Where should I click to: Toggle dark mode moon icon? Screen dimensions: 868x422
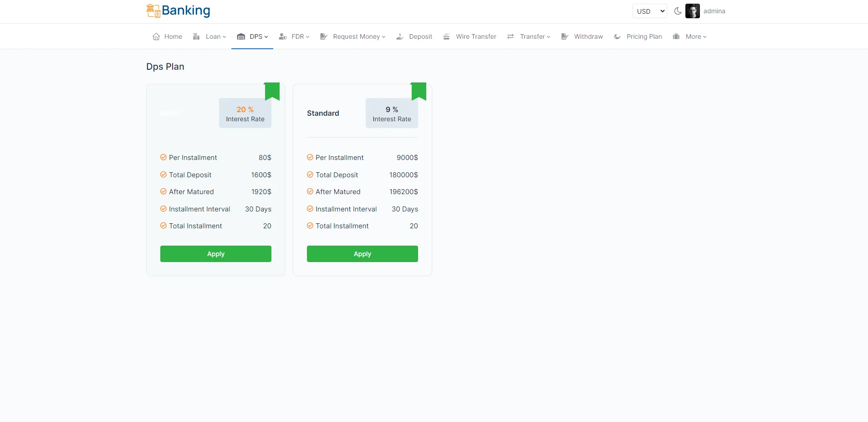(x=678, y=11)
